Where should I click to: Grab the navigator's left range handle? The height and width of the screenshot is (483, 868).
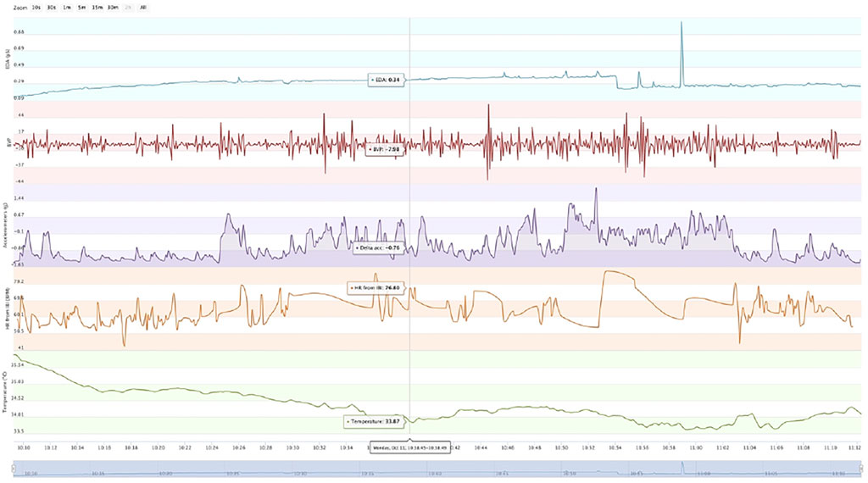14,469
